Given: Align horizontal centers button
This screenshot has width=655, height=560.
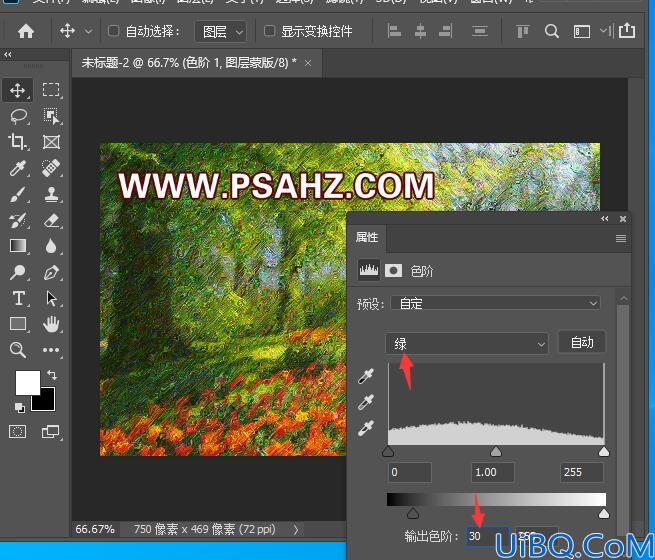Looking at the screenshot, I should click(420, 31).
